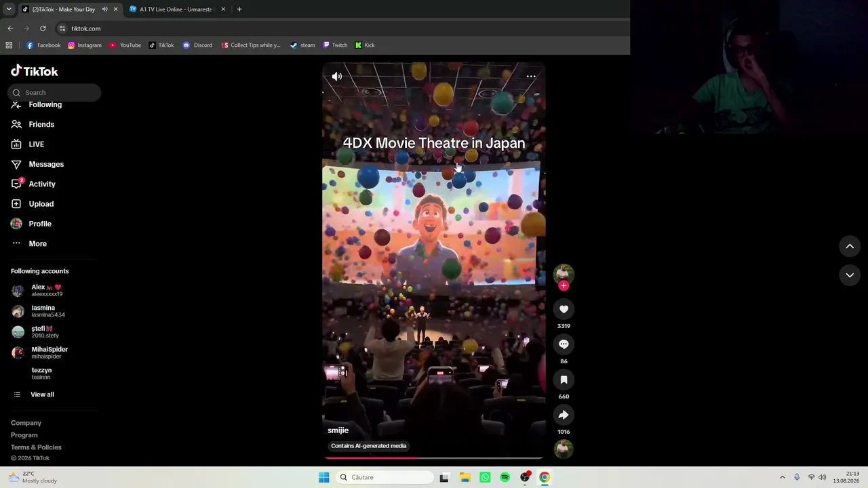Expand the More menu in the sidebar
The width and height of the screenshot is (868, 488).
click(30, 244)
